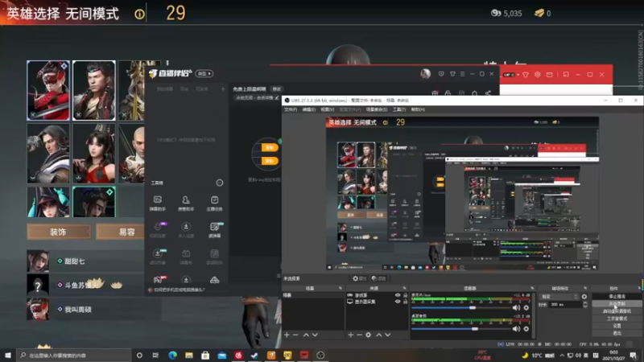Open source Properties button above Scenes panel
The height and width of the screenshot is (362, 644).
(x=359, y=278)
